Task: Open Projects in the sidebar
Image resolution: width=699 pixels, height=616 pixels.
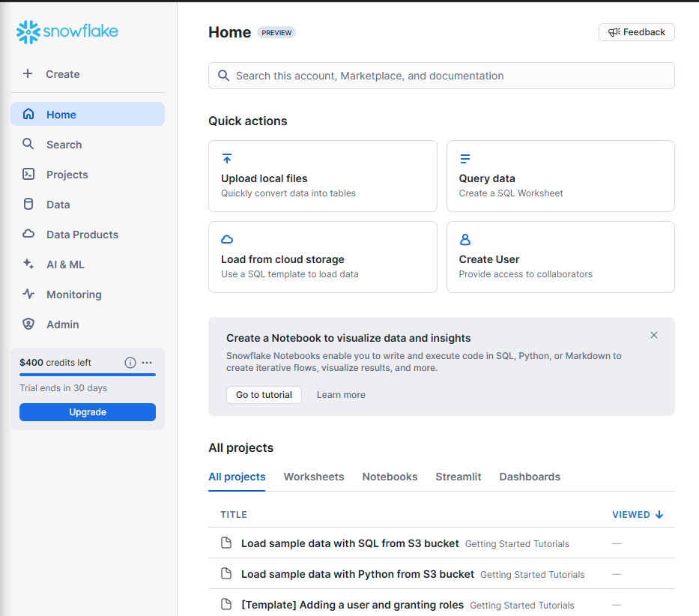Action: tap(88, 175)
